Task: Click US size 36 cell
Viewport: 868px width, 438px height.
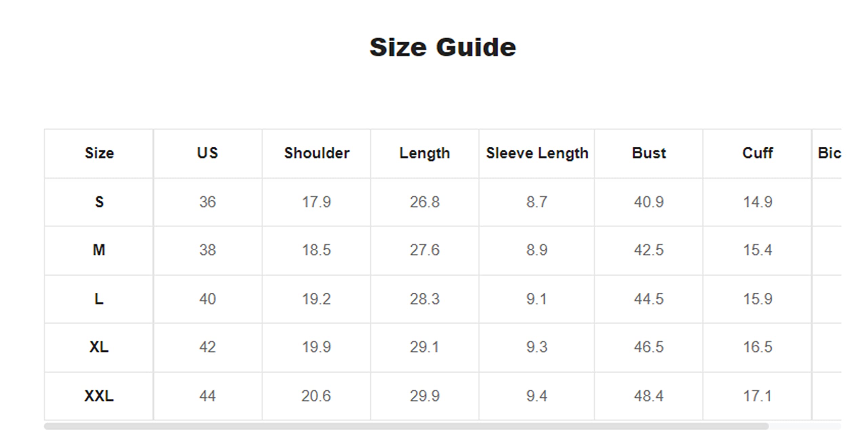Action: coord(208,202)
